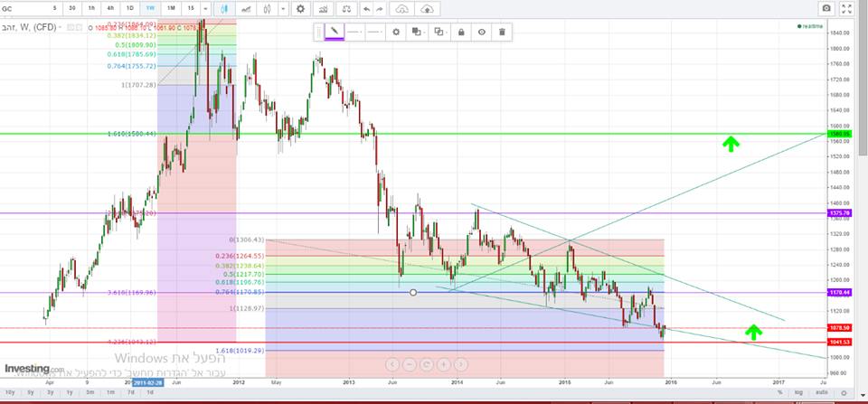This screenshot has width=868, height=404.
Task: Toggle lock on the selected drawing
Action: pos(460,32)
